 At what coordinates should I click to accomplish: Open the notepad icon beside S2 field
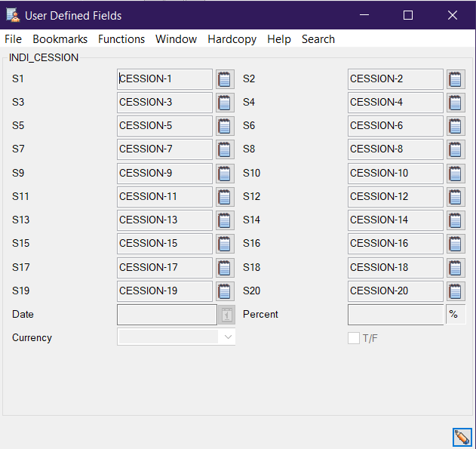pos(456,79)
